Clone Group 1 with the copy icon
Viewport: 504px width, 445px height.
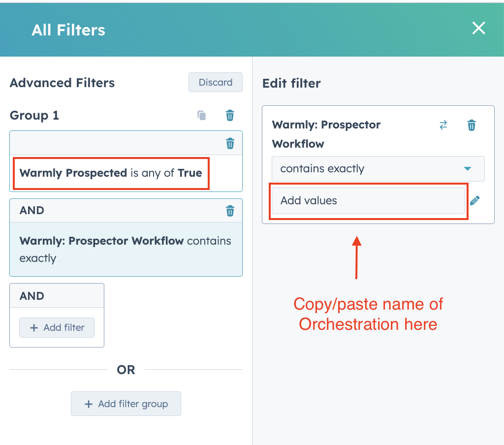[x=201, y=116]
